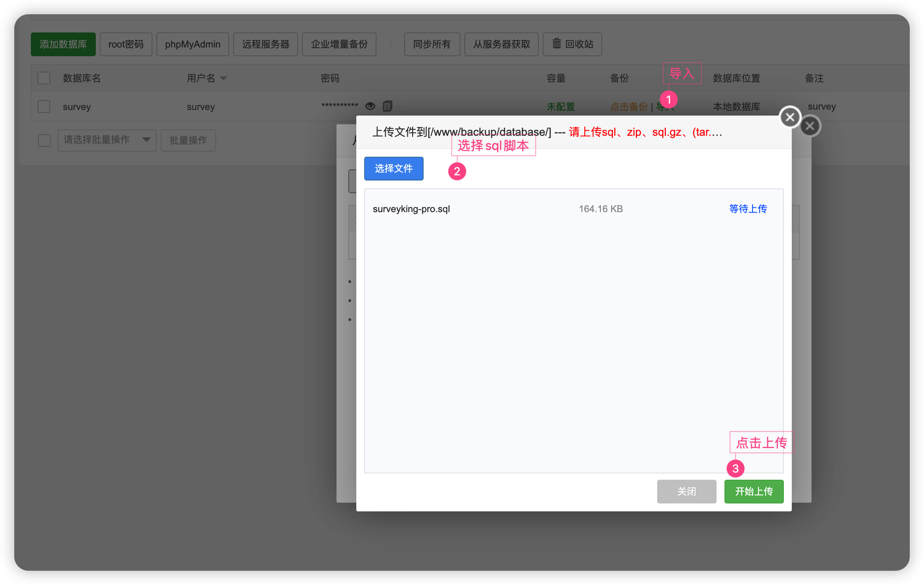This screenshot has height=585, width=924.
Task: Click the 164.16 KB file size
Action: pos(601,209)
